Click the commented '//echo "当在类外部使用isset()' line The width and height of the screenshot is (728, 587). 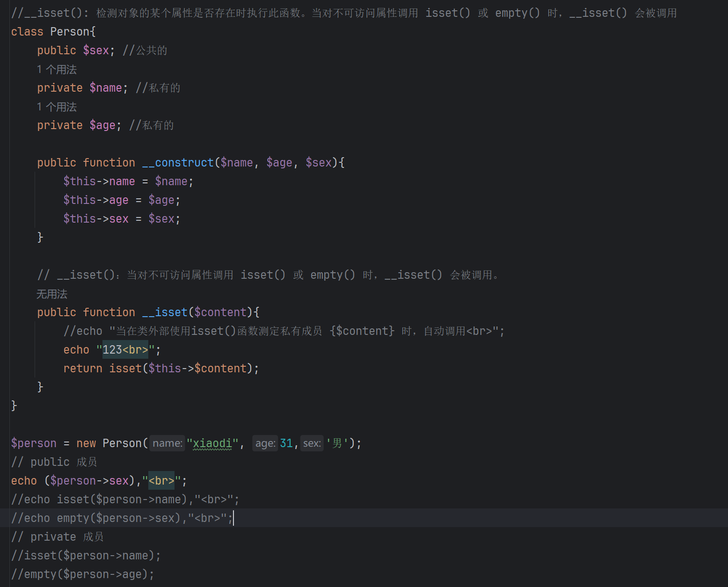[284, 331]
